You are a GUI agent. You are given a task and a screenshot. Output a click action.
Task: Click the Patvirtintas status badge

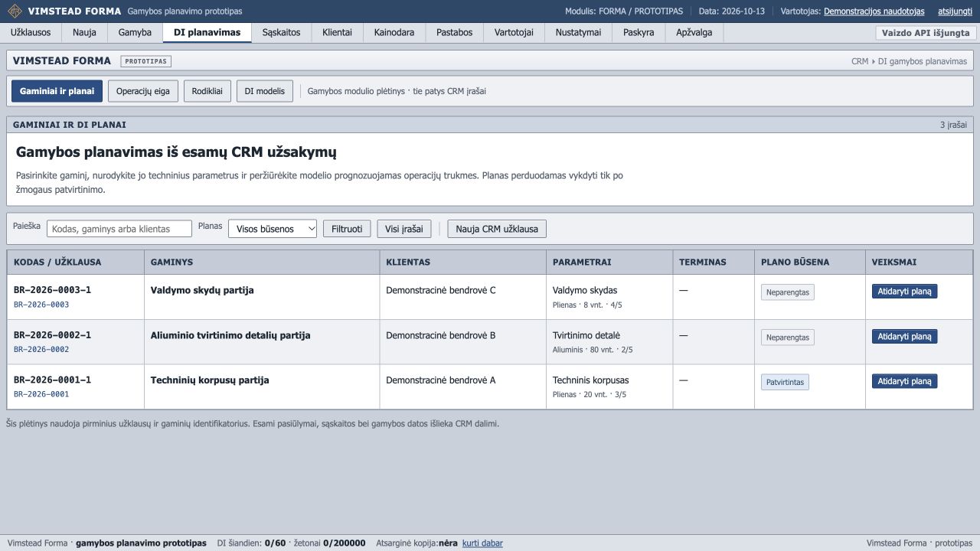[785, 382]
